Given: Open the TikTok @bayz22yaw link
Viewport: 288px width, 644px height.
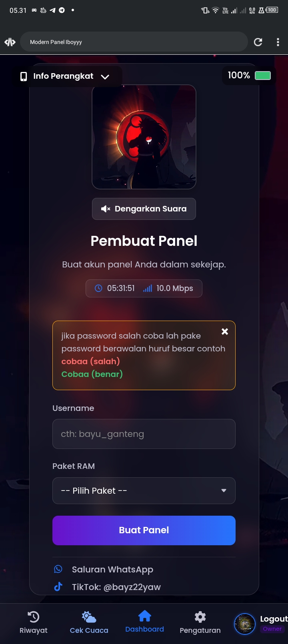Looking at the screenshot, I should tap(116, 587).
